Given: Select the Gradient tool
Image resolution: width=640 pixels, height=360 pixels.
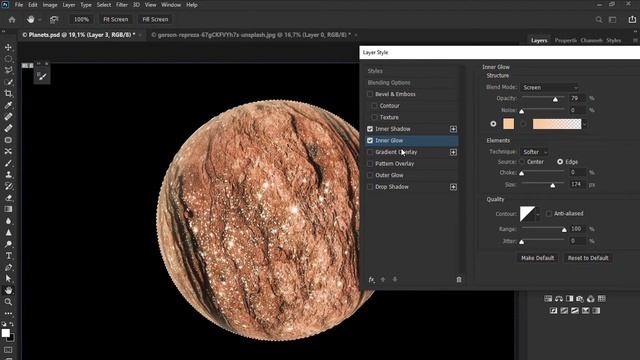Looking at the screenshot, I should point(8,209).
